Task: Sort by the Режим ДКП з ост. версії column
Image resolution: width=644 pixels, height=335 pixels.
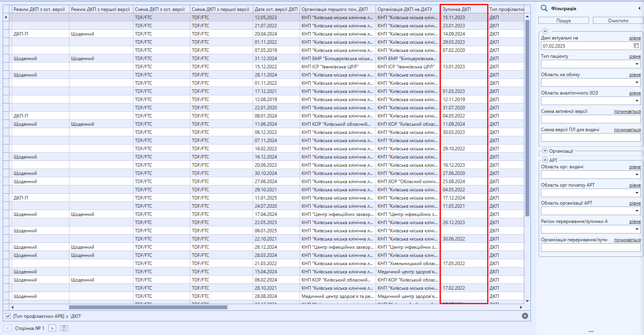Action: pyautogui.click(x=41, y=9)
